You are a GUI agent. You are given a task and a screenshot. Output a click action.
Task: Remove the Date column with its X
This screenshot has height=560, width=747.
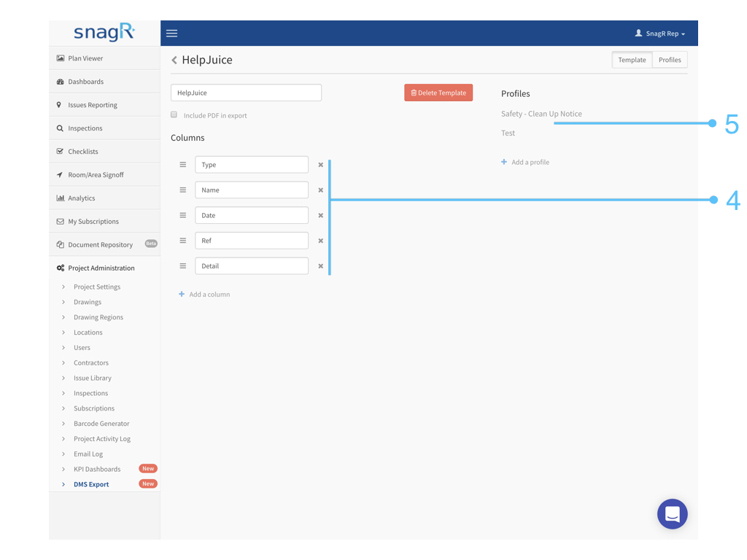click(x=321, y=215)
